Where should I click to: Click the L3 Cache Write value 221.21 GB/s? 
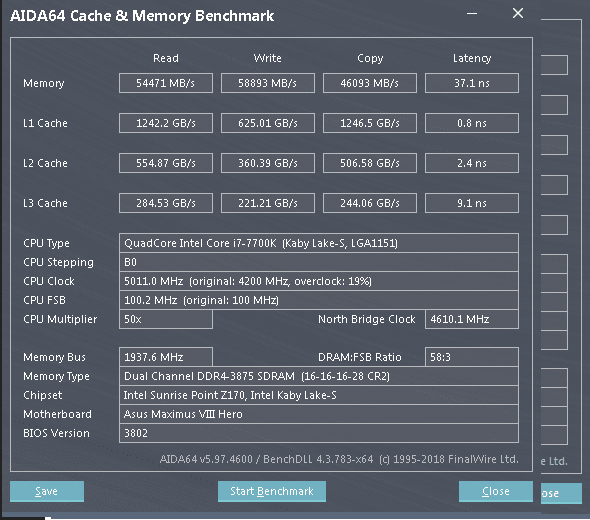(268, 203)
